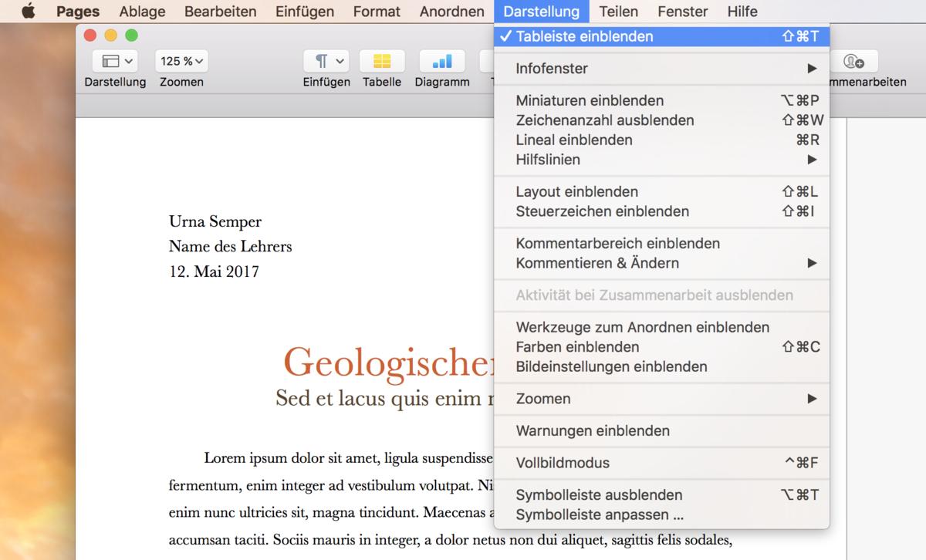
Task: Open the Fenster menu
Action: click(x=683, y=11)
